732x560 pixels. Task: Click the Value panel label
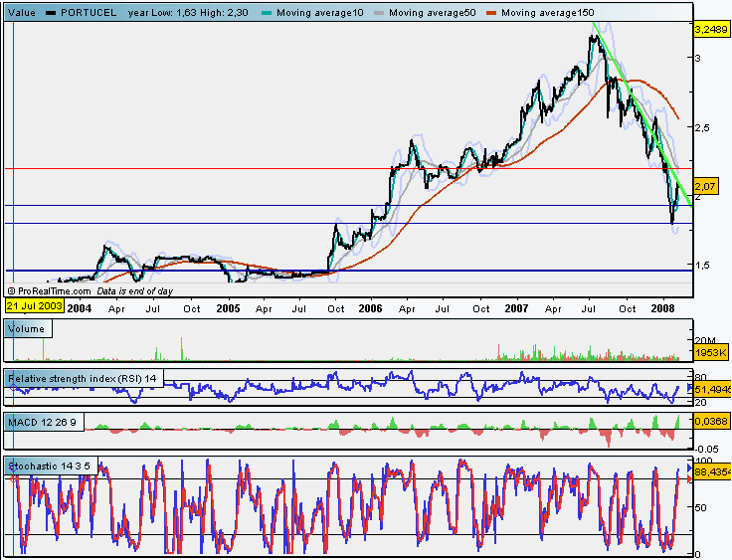click(x=22, y=13)
